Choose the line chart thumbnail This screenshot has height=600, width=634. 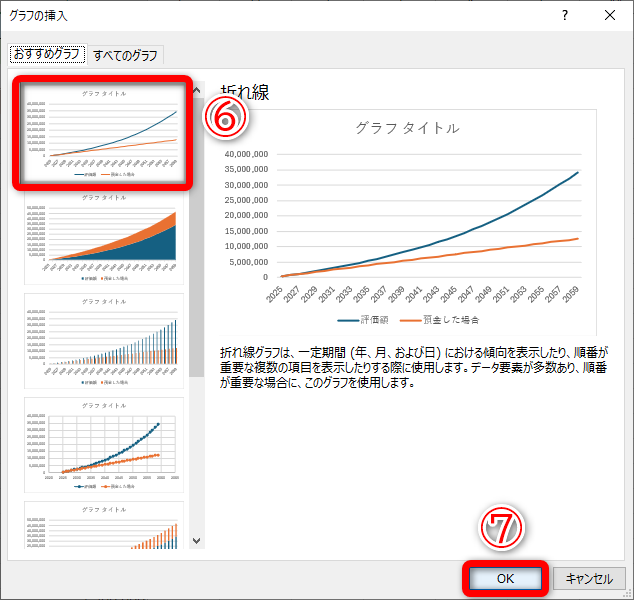(103, 133)
